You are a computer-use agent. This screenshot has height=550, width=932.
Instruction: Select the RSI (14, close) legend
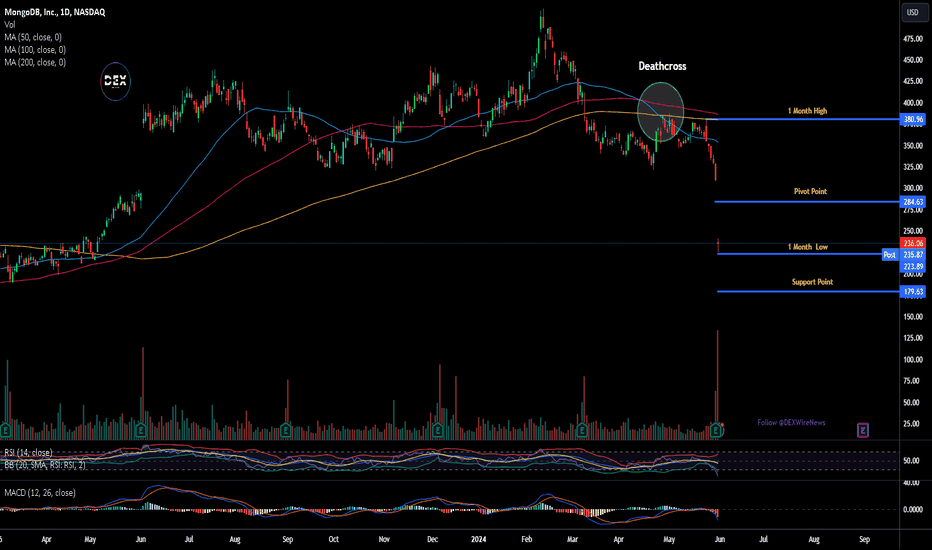point(28,452)
